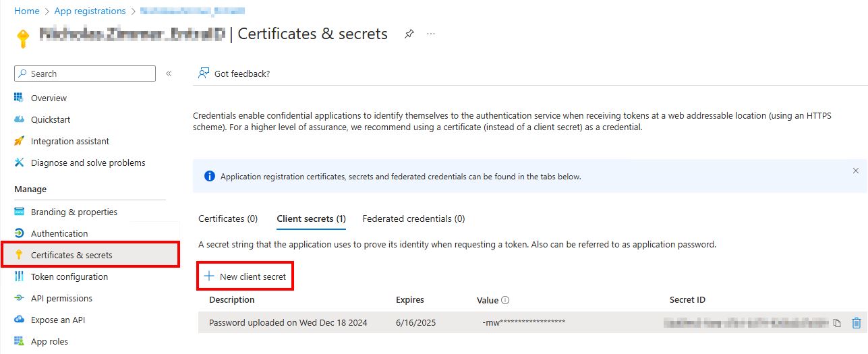This screenshot has width=868, height=354.
Task: Click the pin icon beside the page title
Action: tap(409, 34)
